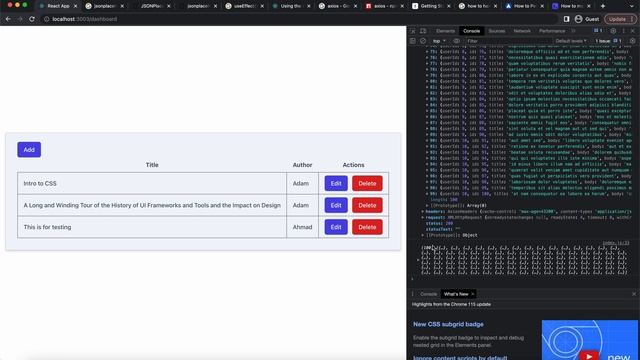
Task: Click the Ahmad author cell
Action: coord(302,227)
